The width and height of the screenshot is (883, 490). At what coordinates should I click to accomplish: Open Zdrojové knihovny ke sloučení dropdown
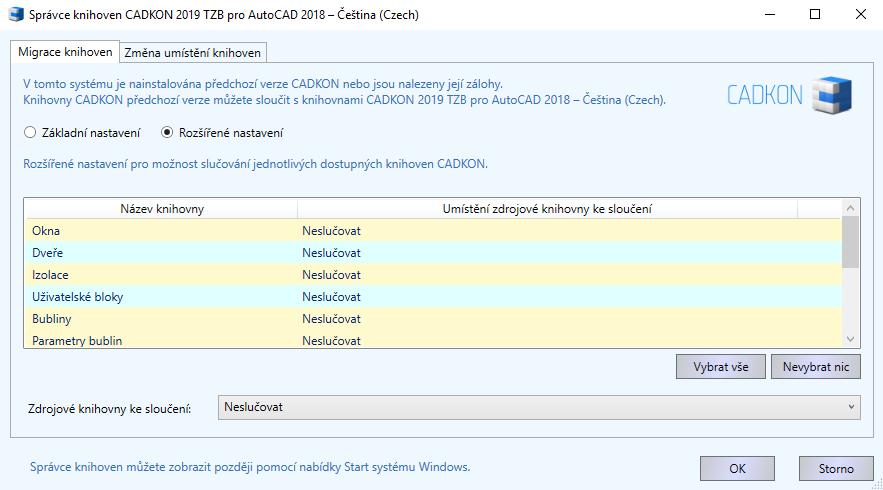click(x=539, y=407)
